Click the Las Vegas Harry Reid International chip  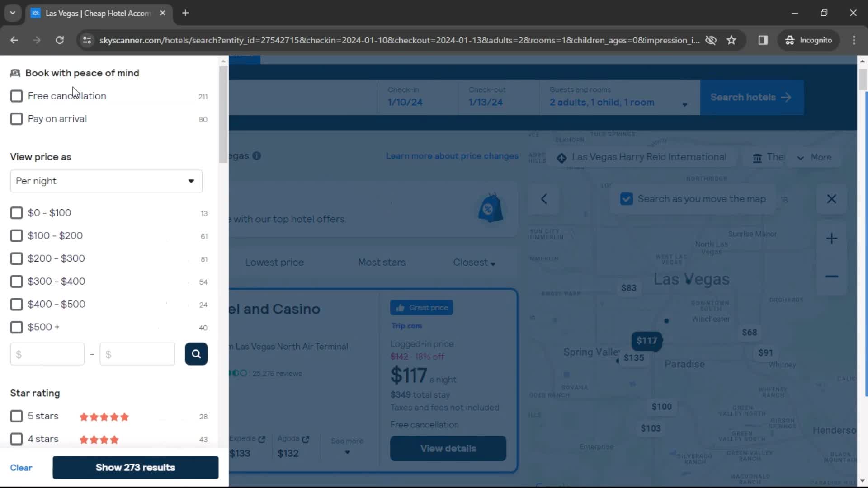[x=642, y=157]
